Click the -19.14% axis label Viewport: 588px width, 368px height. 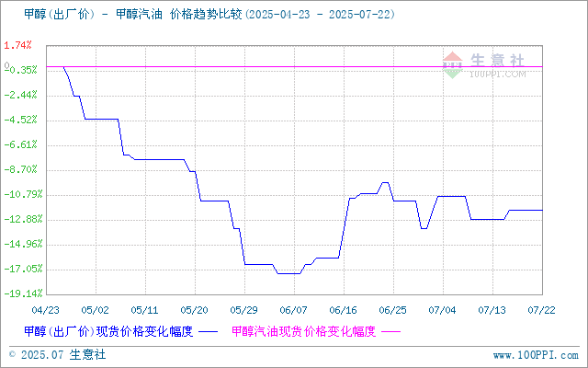[x=23, y=293]
